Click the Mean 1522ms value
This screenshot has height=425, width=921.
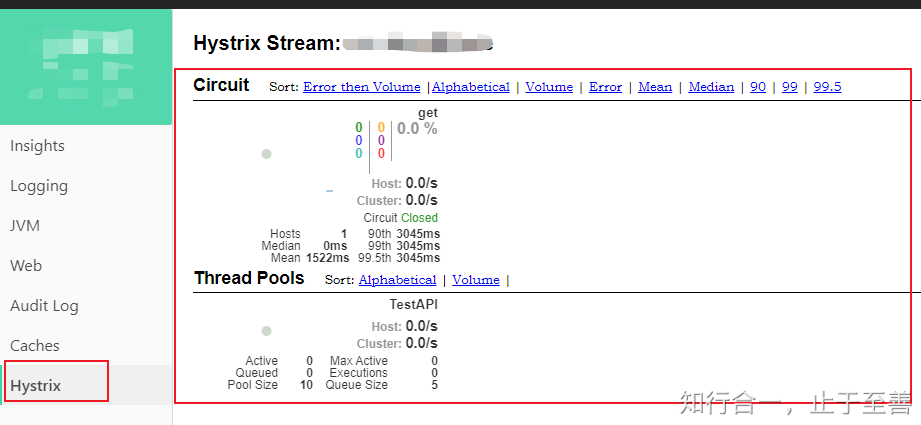[x=328, y=258]
